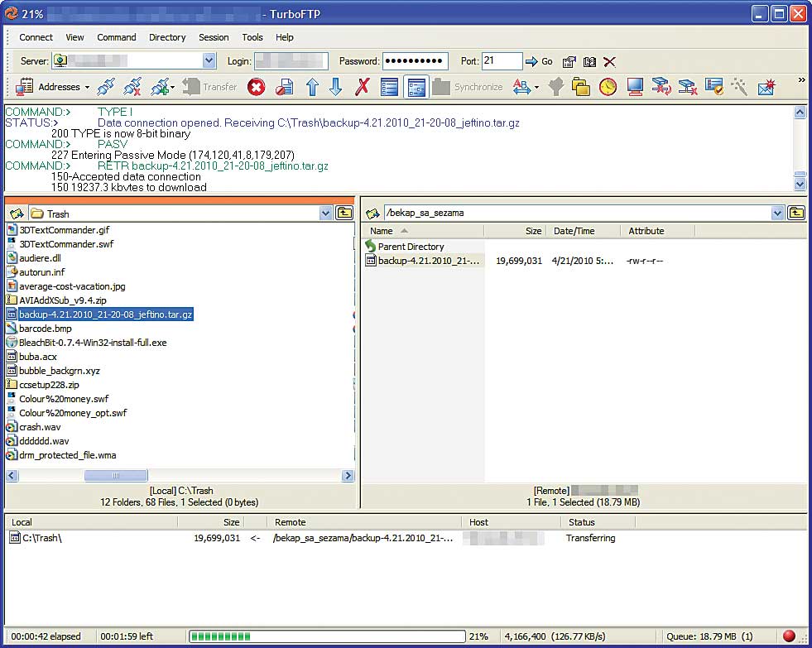Sort remote files by Size column
812x648 pixels.
pyautogui.click(x=514, y=231)
